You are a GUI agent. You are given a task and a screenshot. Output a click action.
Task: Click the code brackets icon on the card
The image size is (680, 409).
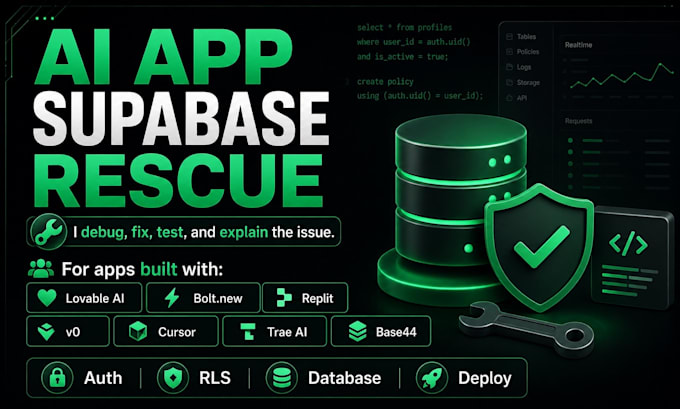pyautogui.click(x=628, y=244)
